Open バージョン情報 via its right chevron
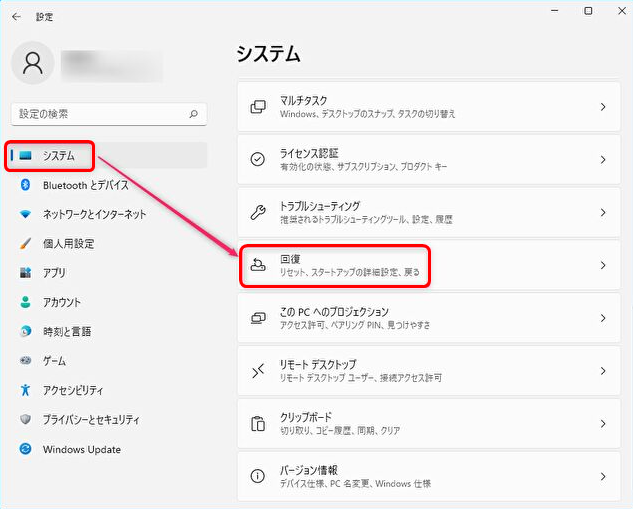 point(603,477)
